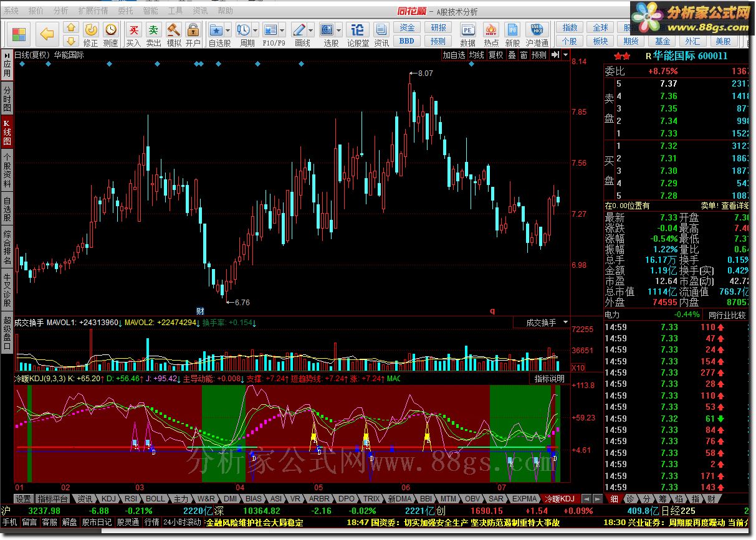Open the 帮助 menu
This screenshot has width=756, height=540.
(x=225, y=11)
